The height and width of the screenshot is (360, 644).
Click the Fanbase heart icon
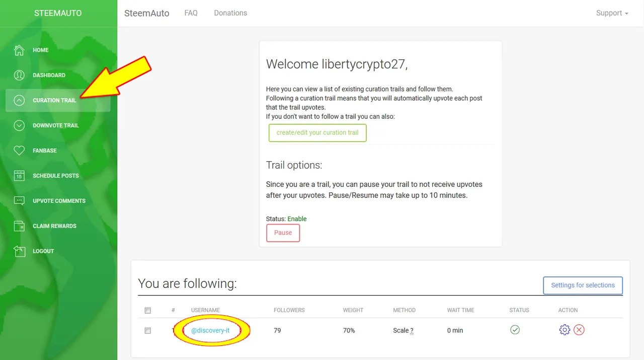point(19,151)
